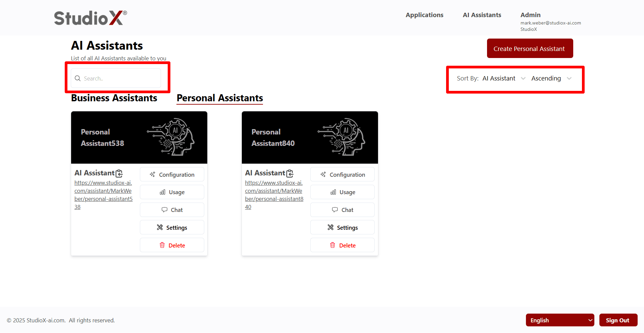Open the Applications menu item
Image resolution: width=644 pixels, height=333 pixels.
pos(424,15)
